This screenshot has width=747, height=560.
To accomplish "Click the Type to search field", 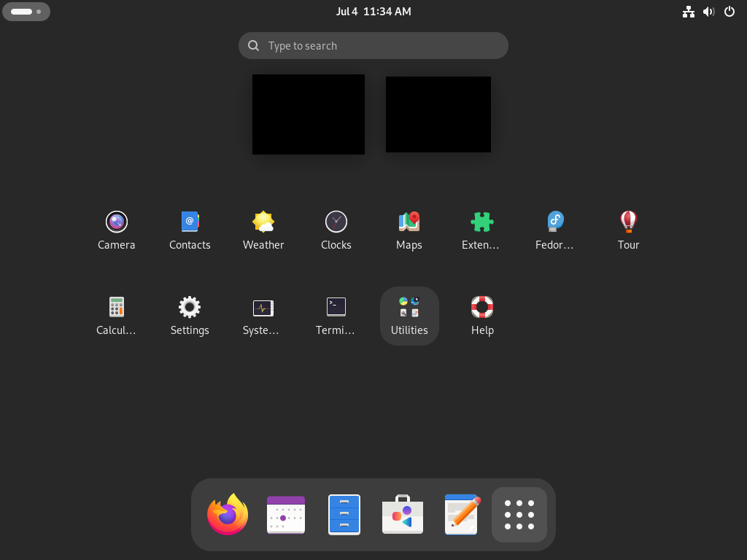I will 373,46.
